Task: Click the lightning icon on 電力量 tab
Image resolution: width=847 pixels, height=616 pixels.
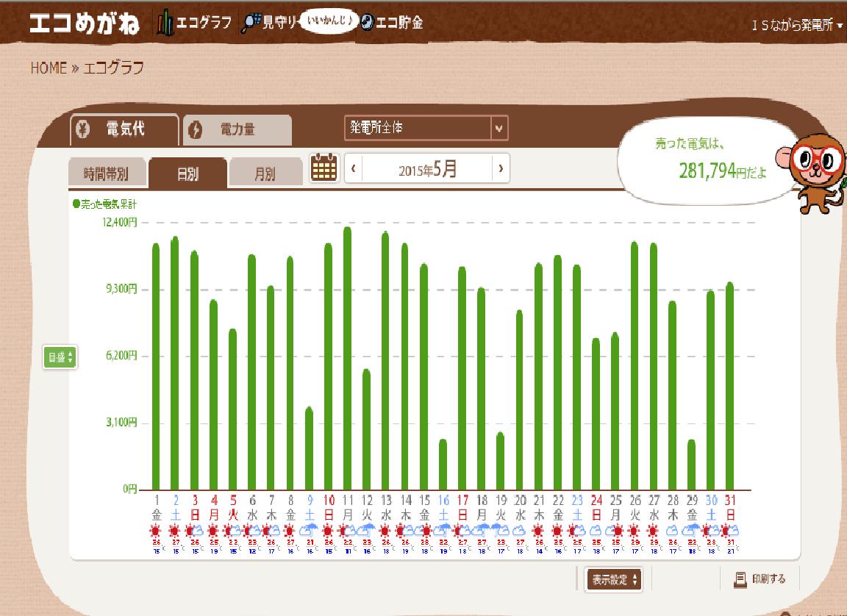Action: pyautogui.click(x=196, y=130)
